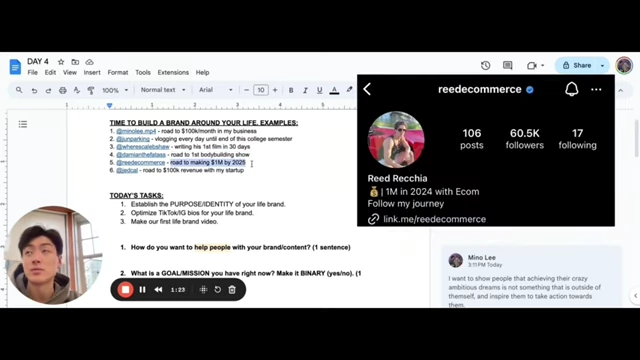640x360 pixels.
Task: Redo the last action
Action: pyautogui.click(x=48, y=90)
